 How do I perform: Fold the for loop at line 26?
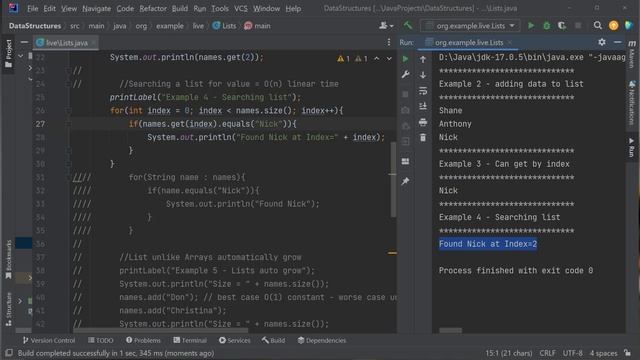tap(69, 111)
